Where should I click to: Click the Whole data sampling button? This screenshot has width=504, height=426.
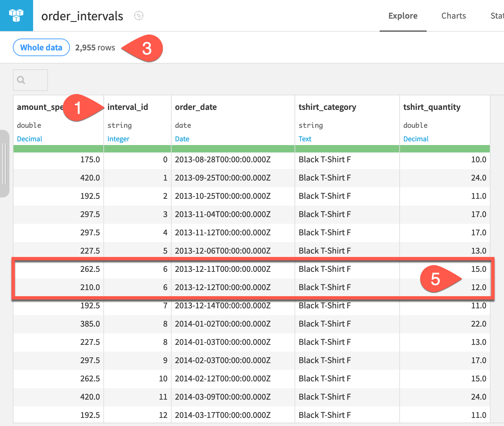click(41, 47)
